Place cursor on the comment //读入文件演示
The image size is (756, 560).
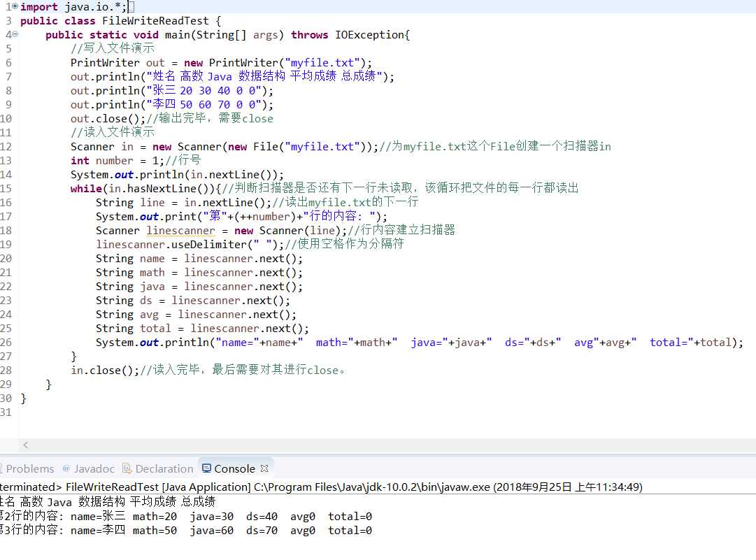point(113,132)
